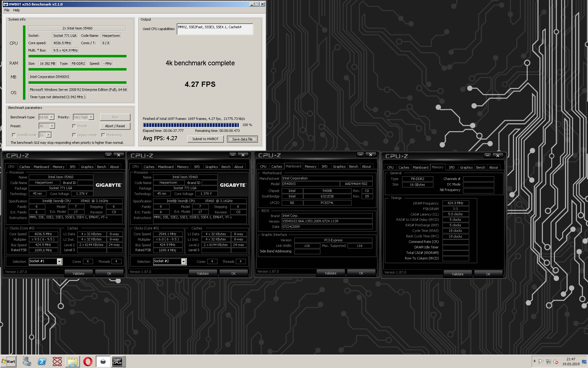The image size is (588, 368).
Task: Minimize the HWBOT x265 Benchmark window
Action: (x=252, y=4)
